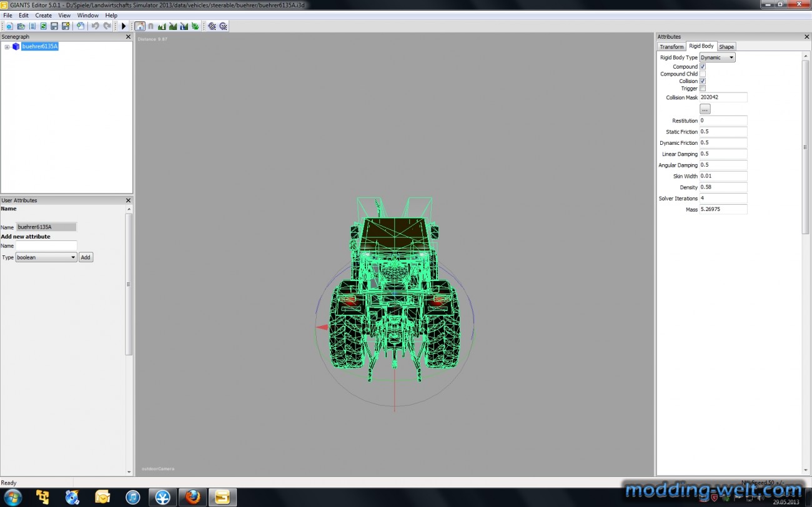Open Firefox from the taskbar

[x=192, y=497]
